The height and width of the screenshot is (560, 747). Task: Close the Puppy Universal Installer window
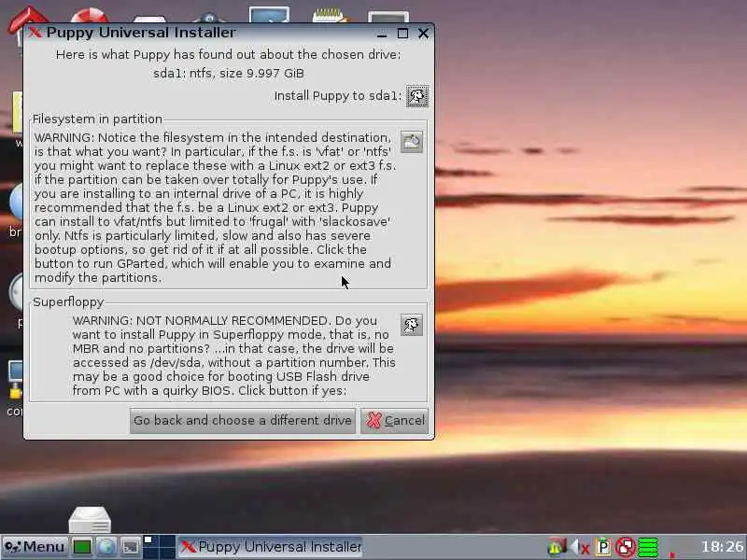[423, 34]
